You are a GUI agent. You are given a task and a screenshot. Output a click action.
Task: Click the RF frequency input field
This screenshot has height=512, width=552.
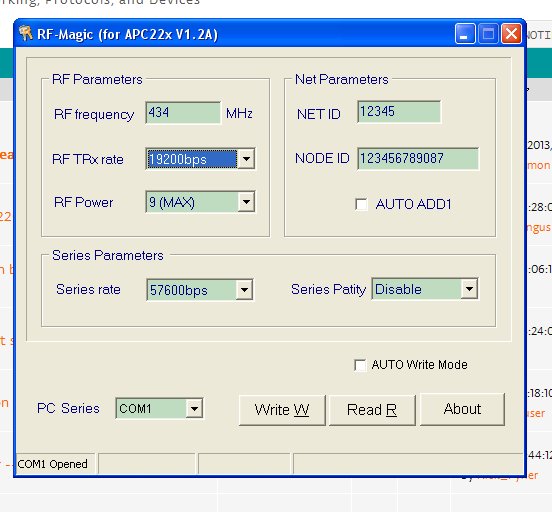tap(183, 113)
